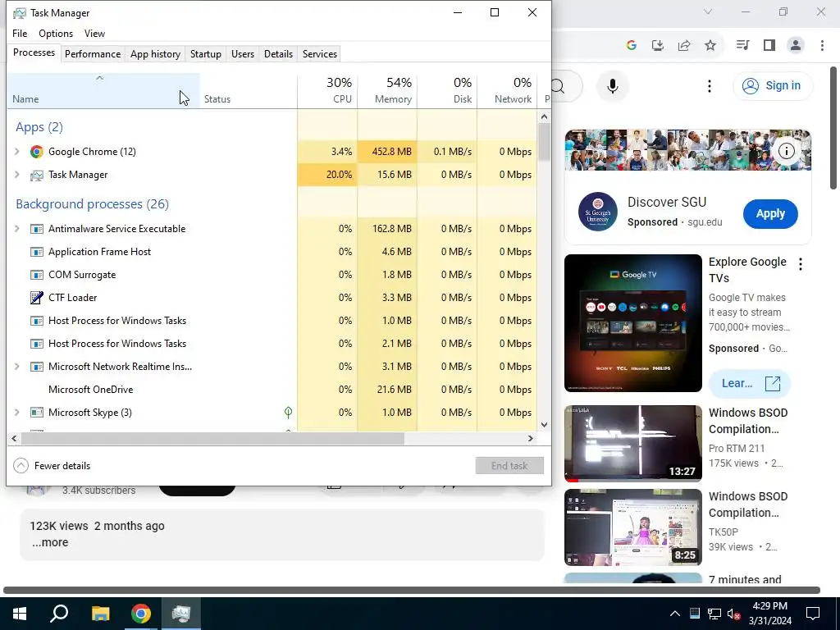The height and width of the screenshot is (630, 840).
Task: Open Windows taskbar search
Action: click(x=59, y=614)
